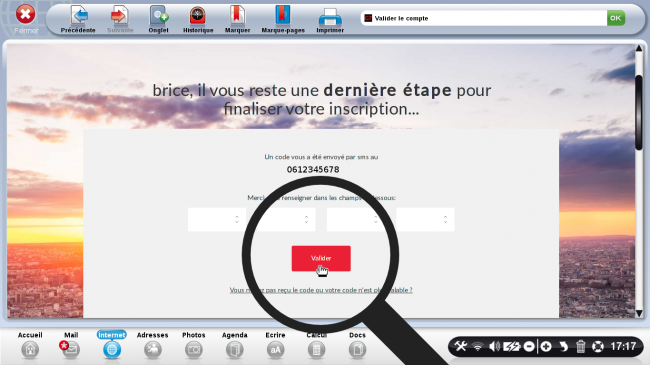This screenshot has width=650, height=365.
Task: Click the zoom in plus icon
Action: pyautogui.click(x=546, y=346)
